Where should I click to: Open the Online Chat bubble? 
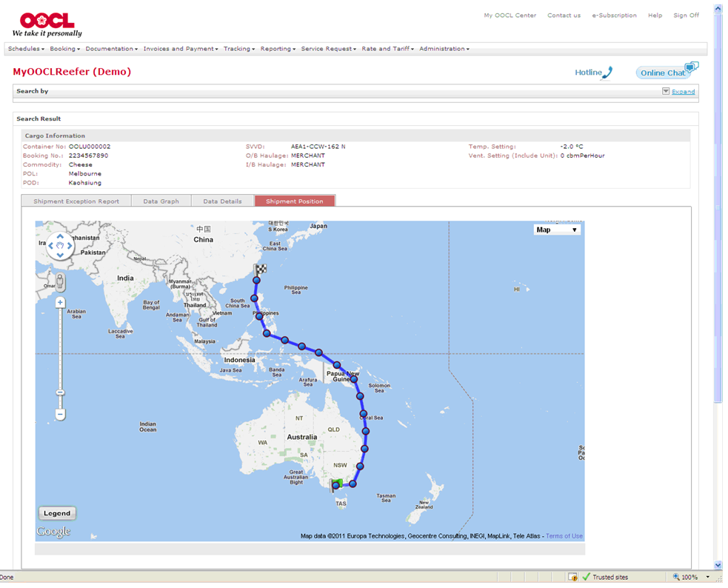(666, 72)
